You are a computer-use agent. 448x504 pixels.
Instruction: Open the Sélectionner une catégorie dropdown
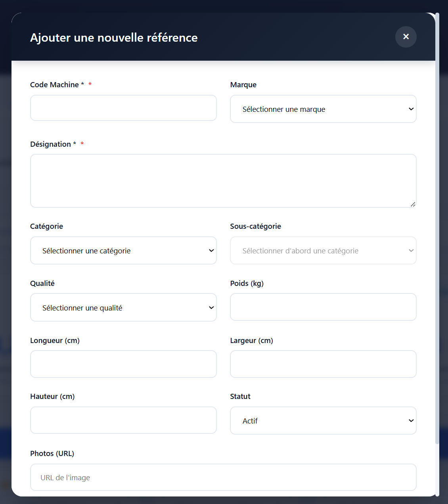(x=123, y=250)
